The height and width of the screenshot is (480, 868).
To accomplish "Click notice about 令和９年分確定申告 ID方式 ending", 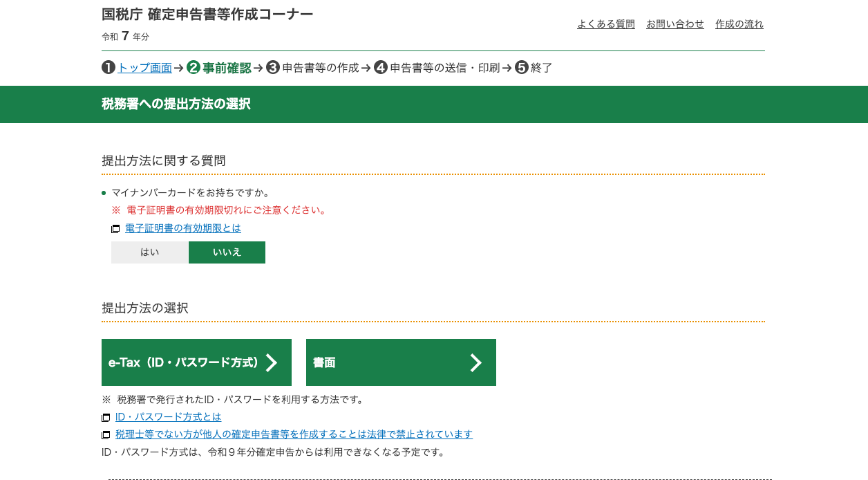I will coord(275,452).
